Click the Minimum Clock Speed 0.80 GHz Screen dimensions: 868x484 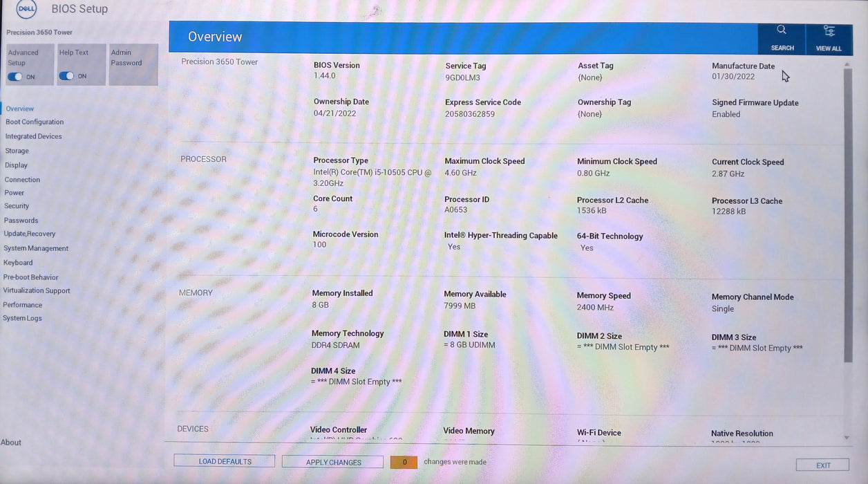click(x=593, y=174)
